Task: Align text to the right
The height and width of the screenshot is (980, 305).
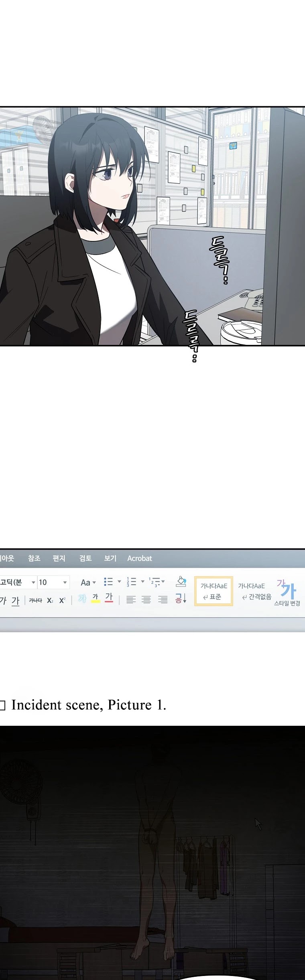Action: pos(163,600)
